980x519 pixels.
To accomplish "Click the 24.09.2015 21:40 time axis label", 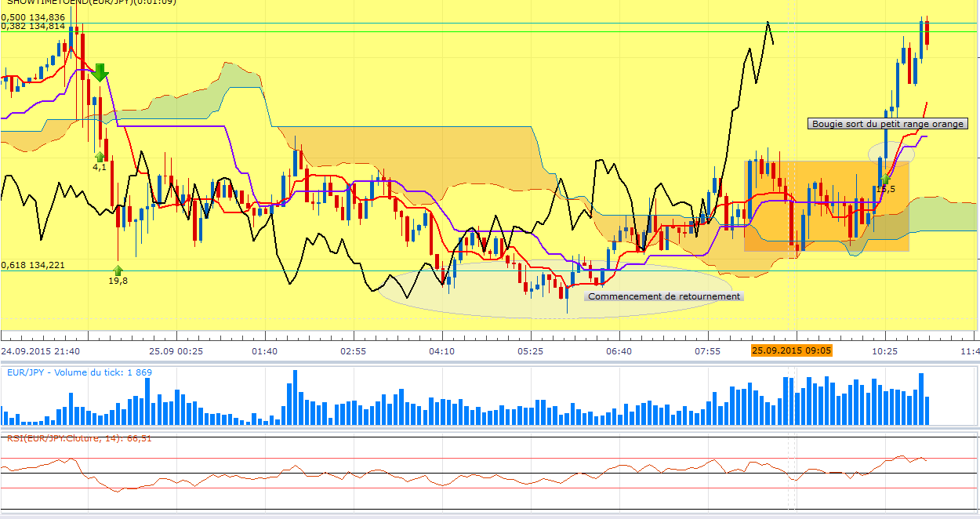I will (40, 350).
